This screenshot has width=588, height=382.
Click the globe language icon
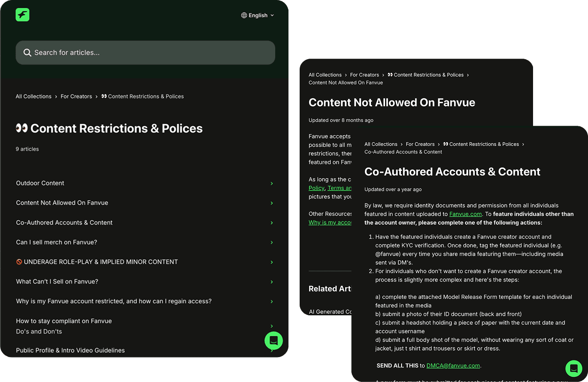[244, 15]
